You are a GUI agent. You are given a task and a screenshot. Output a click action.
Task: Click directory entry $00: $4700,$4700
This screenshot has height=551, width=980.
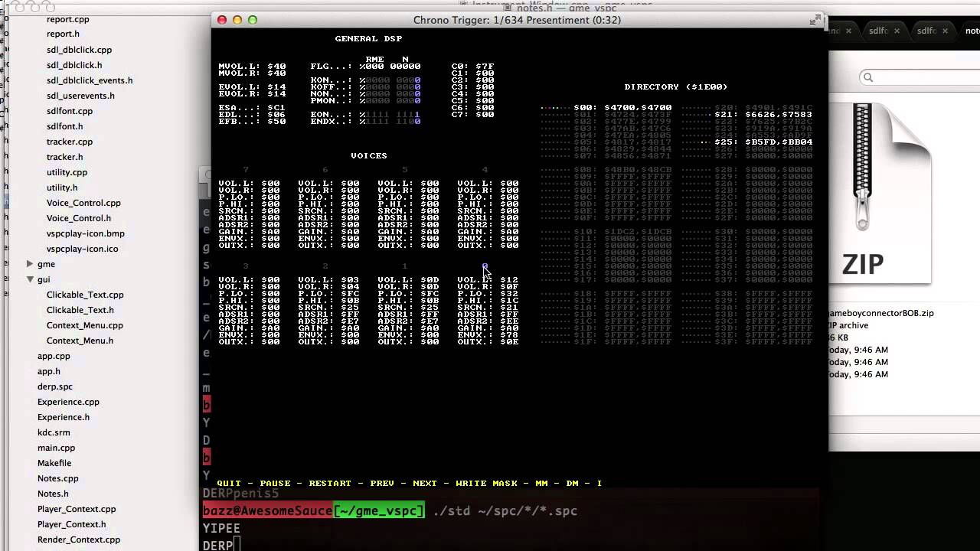point(622,108)
